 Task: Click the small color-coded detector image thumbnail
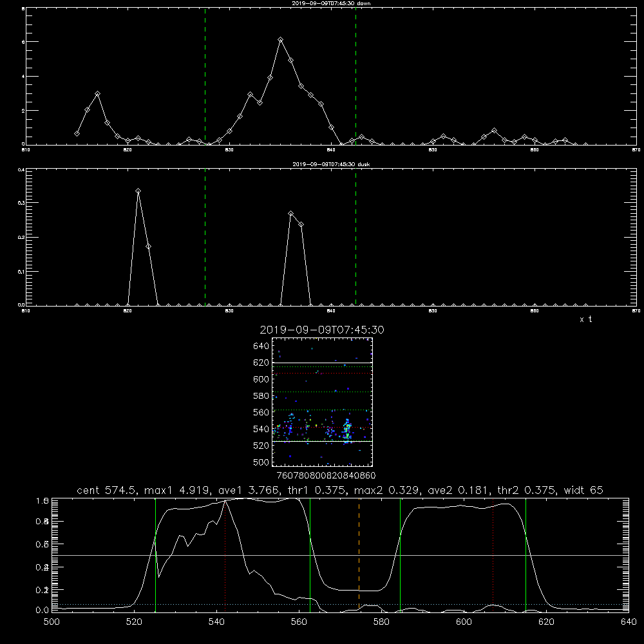point(322,402)
